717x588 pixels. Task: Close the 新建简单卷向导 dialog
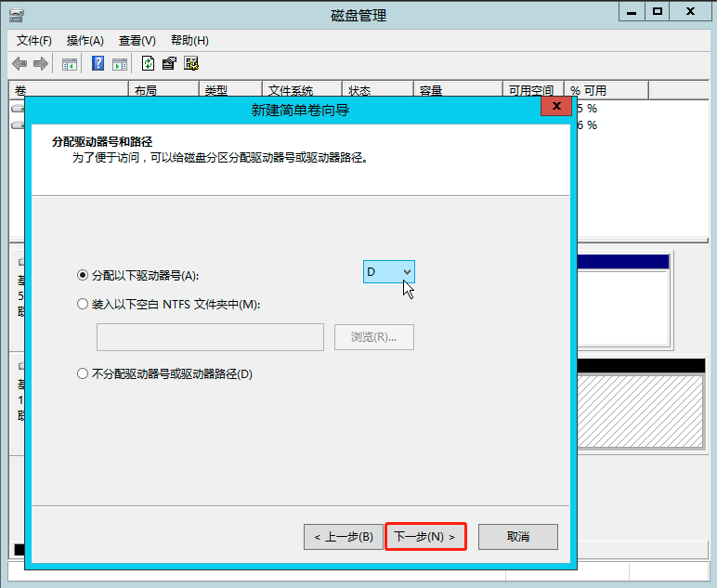(556, 107)
